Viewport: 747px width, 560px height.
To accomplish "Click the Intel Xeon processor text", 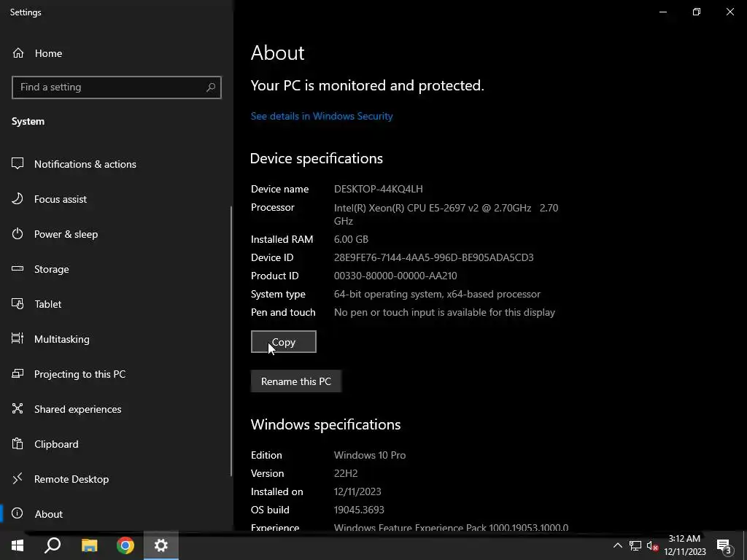I will pos(446,214).
